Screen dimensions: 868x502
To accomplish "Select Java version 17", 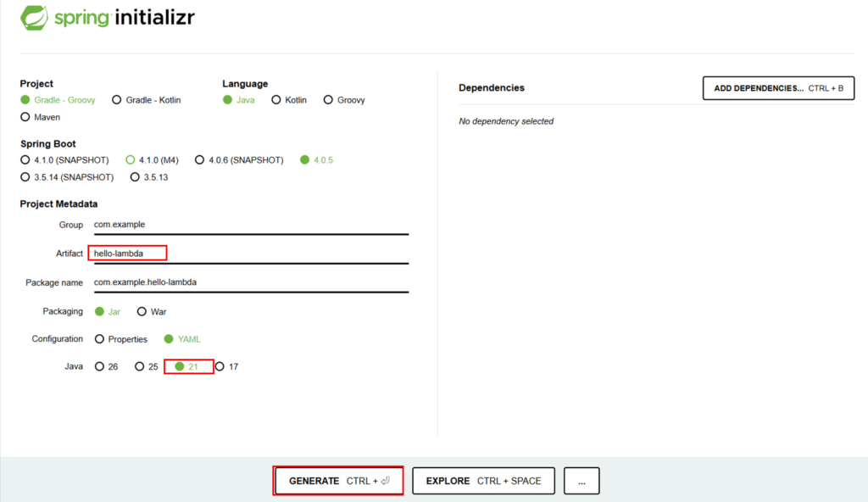I will [221, 367].
